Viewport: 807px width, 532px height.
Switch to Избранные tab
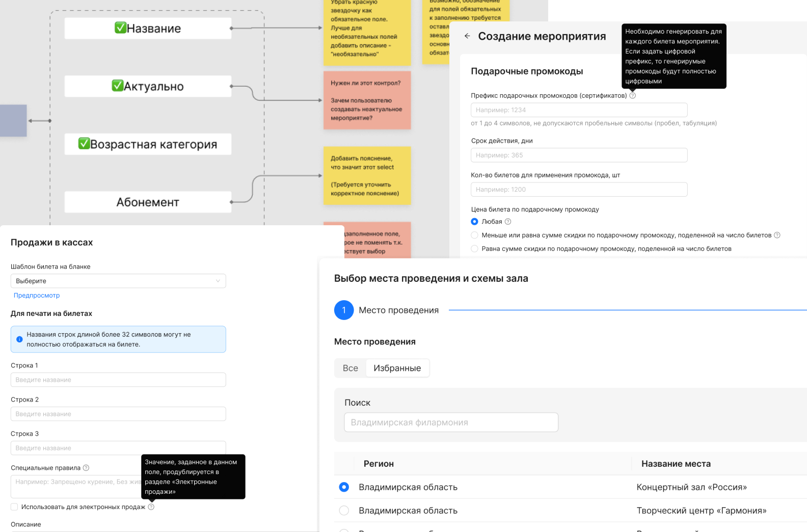[x=397, y=368]
